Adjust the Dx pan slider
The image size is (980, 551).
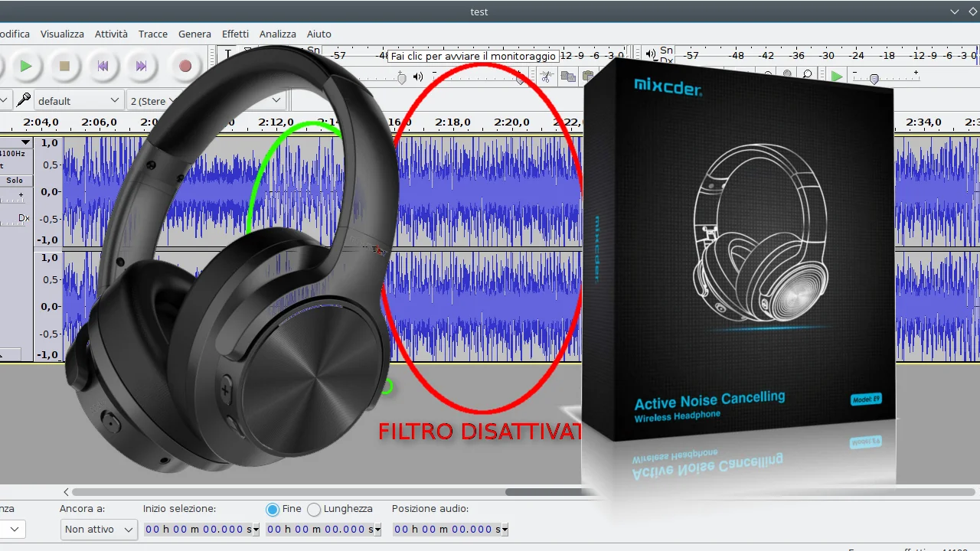coord(11,226)
